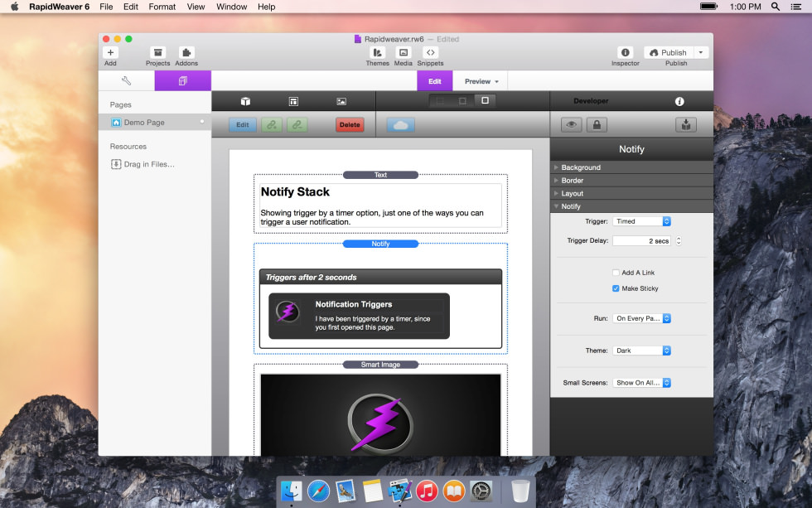Launch Safari from the Dock
Screen dimensions: 812x508
pyautogui.click(x=318, y=491)
